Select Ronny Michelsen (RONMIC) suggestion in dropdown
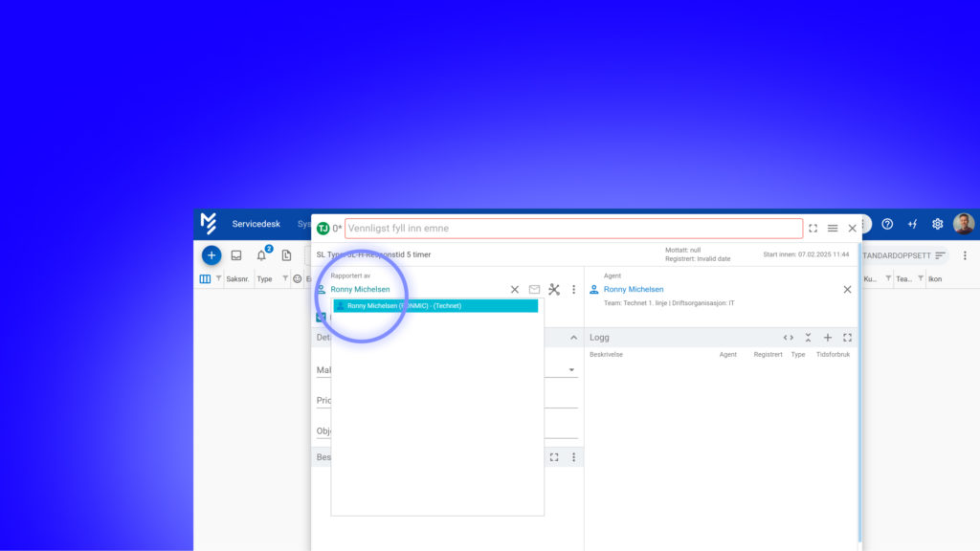The height and width of the screenshot is (551, 980). tap(435, 305)
